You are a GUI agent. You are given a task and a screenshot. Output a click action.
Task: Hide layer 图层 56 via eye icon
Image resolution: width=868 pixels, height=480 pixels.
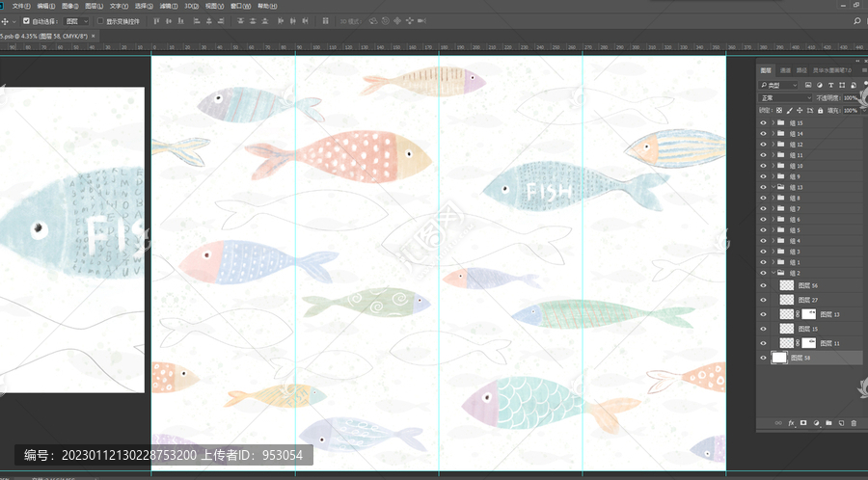coord(764,285)
